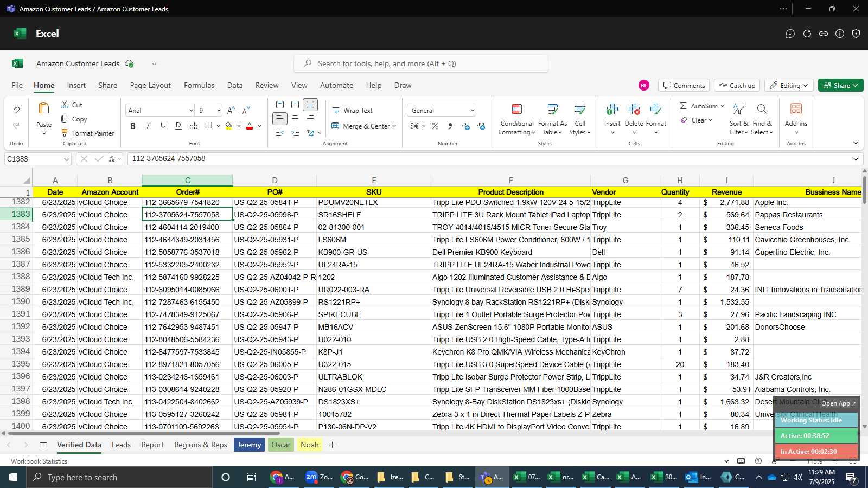The width and height of the screenshot is (868, 488).
Task: Copy the selected cell
Action: coord(74,119)
